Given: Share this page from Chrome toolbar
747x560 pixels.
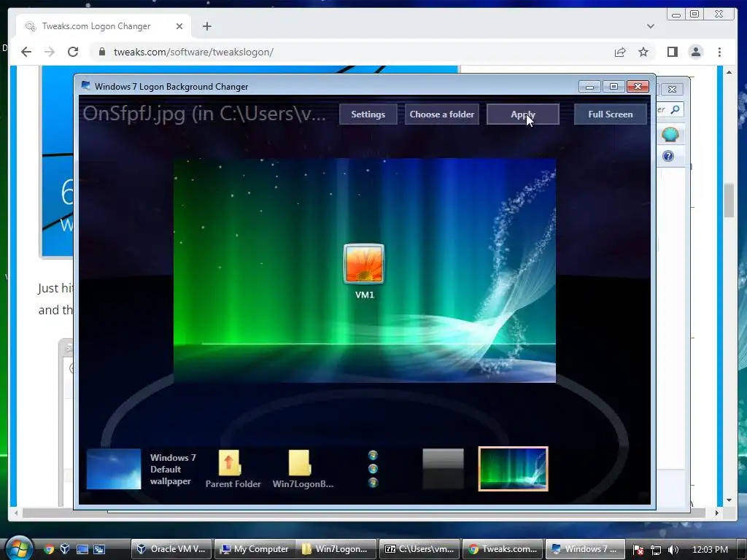Looking at the screenshot, I should pos(620,52).
